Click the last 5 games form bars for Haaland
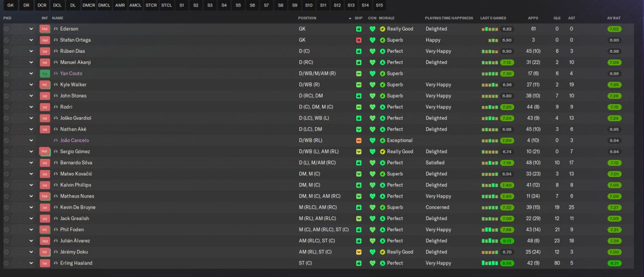Viewport: 644px width, 277px height. (490, 263)
